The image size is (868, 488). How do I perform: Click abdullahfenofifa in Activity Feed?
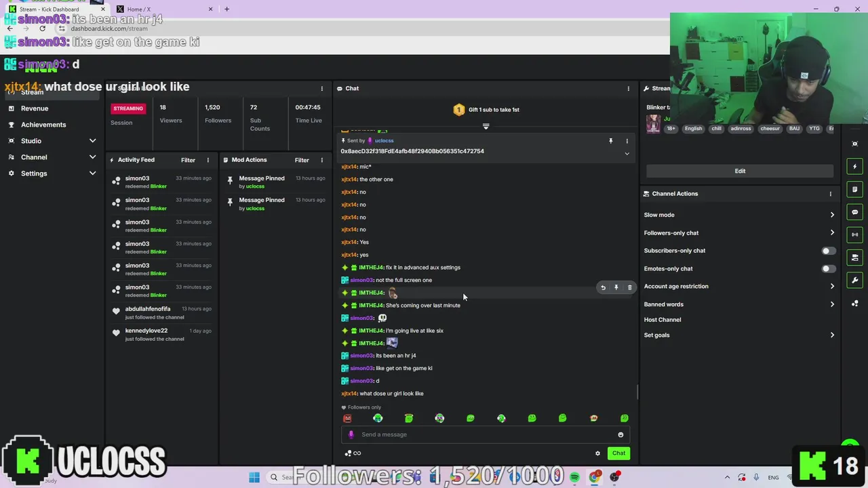click(147, 309)
